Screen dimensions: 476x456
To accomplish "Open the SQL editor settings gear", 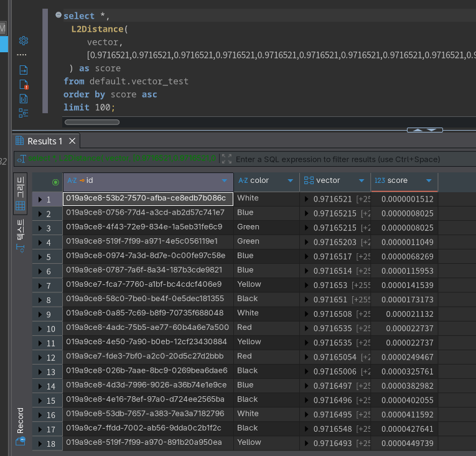I will [x=23, y=40].
